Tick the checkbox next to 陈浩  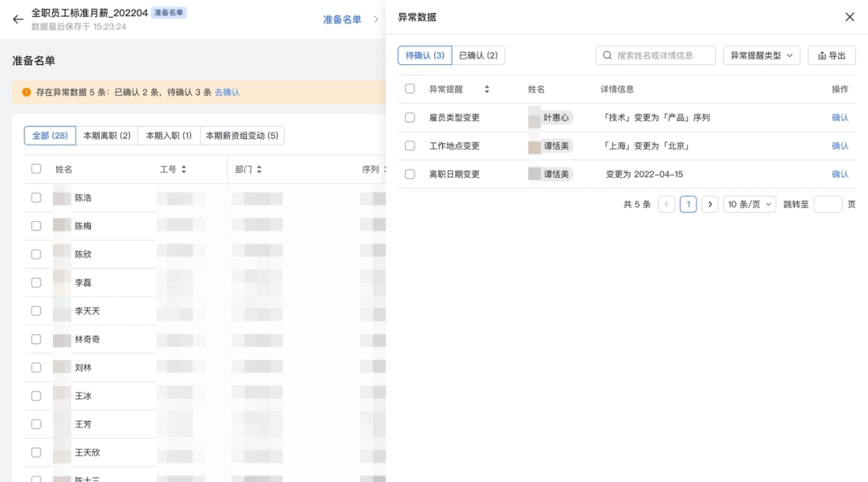coord(36,198)
